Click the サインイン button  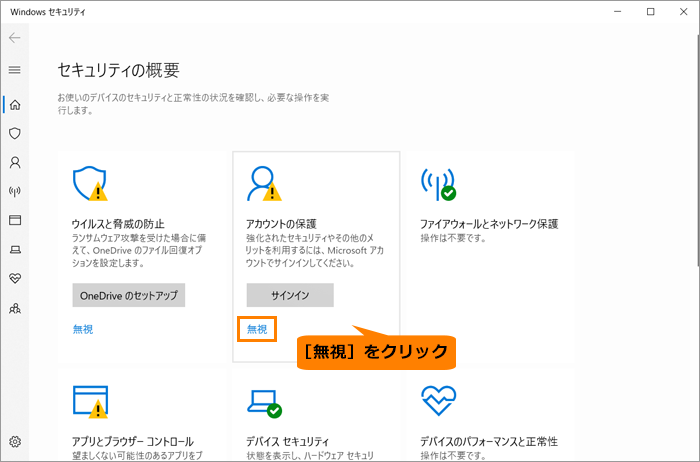point(290,295)
